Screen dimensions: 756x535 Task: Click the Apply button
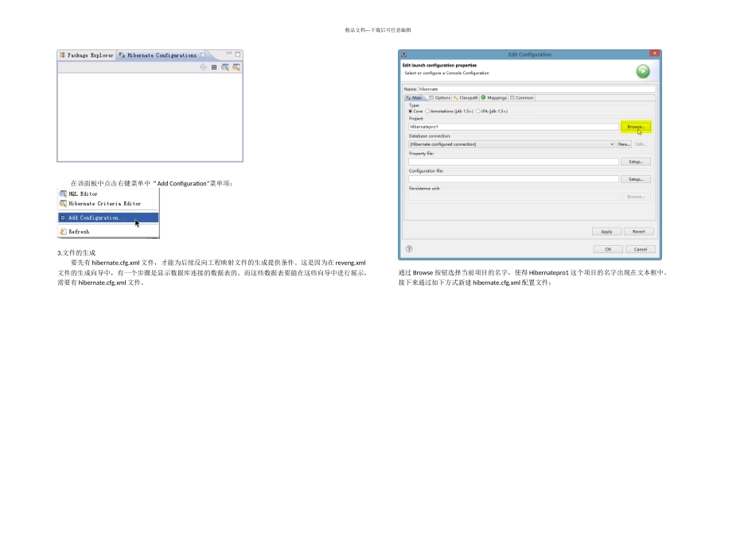pos(606,232)
